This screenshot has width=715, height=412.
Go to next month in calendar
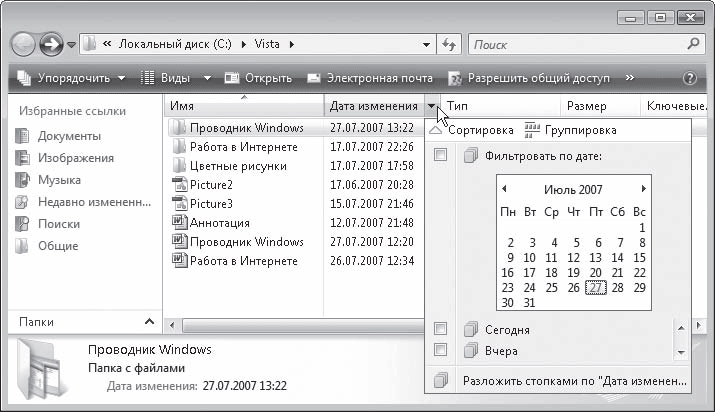click(x=644, y=188)
